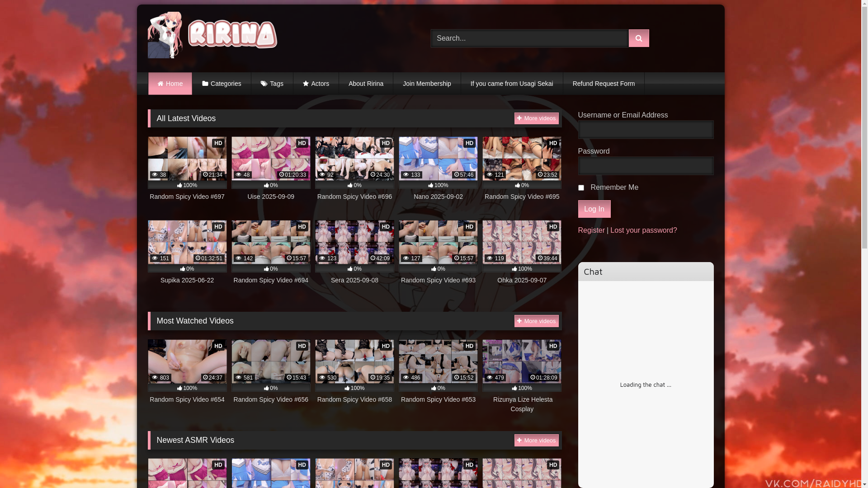Screen dimensions: 868x488
Task: Click the Ririna site logo
Action: coord(212,35)
